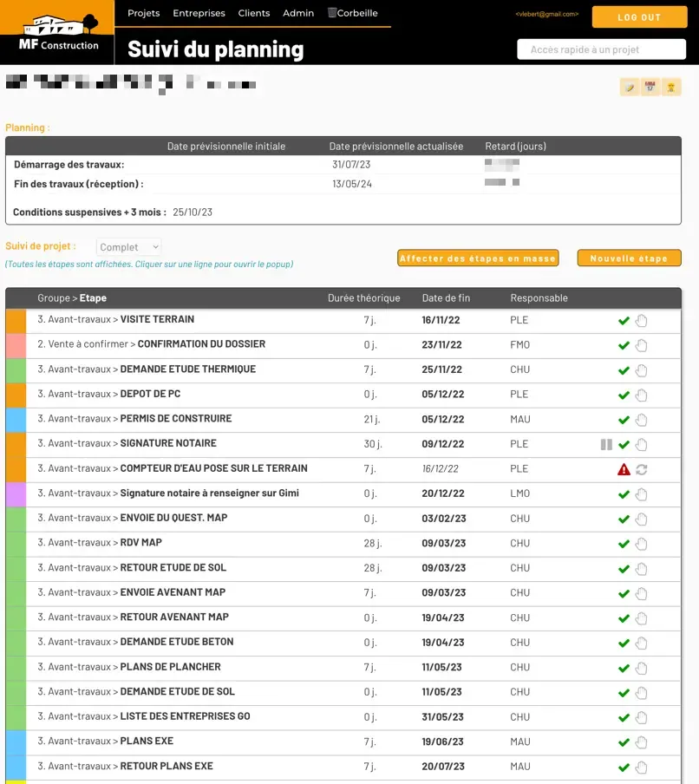Click the green checkmark on ENVOIE AVENANT MAP row

click(x=624, y=593)
